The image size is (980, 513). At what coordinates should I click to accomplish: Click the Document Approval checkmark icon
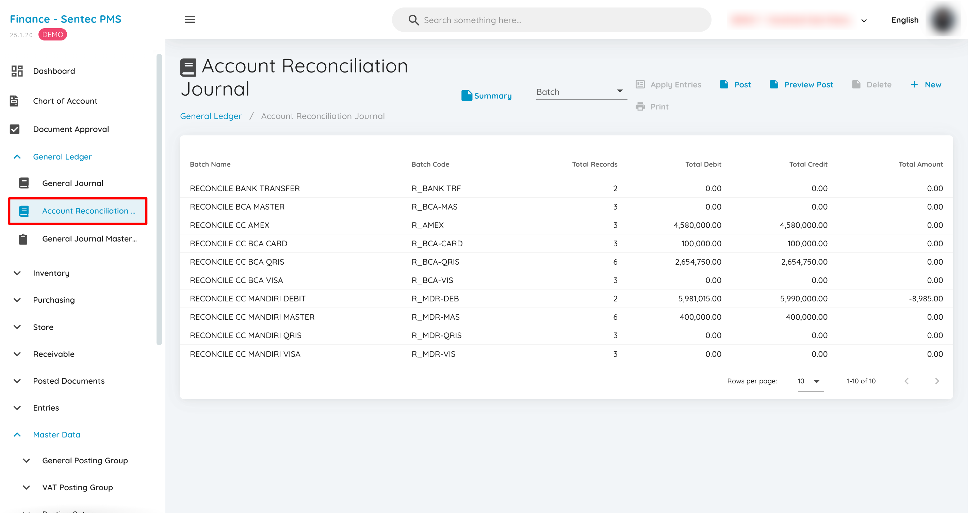(x=14, y=129)
